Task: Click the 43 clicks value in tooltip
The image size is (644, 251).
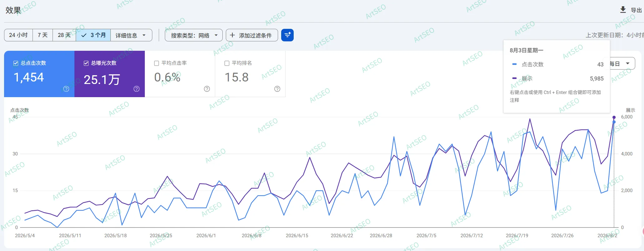Action: click(600, 64)
